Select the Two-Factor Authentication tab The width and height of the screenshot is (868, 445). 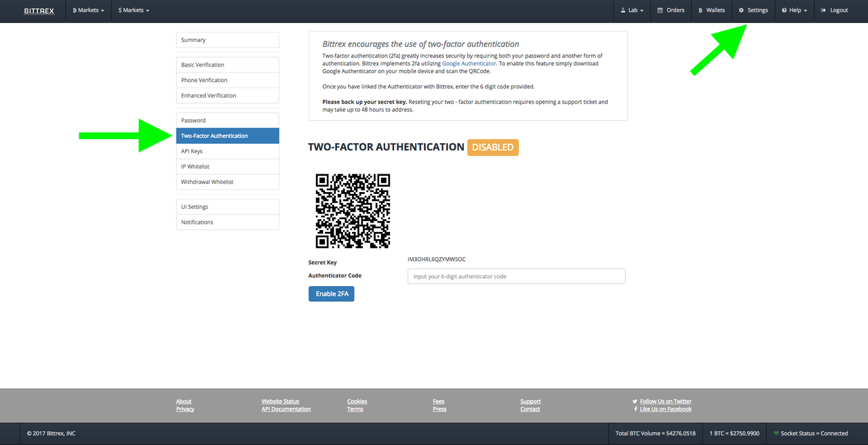[227, 135]
